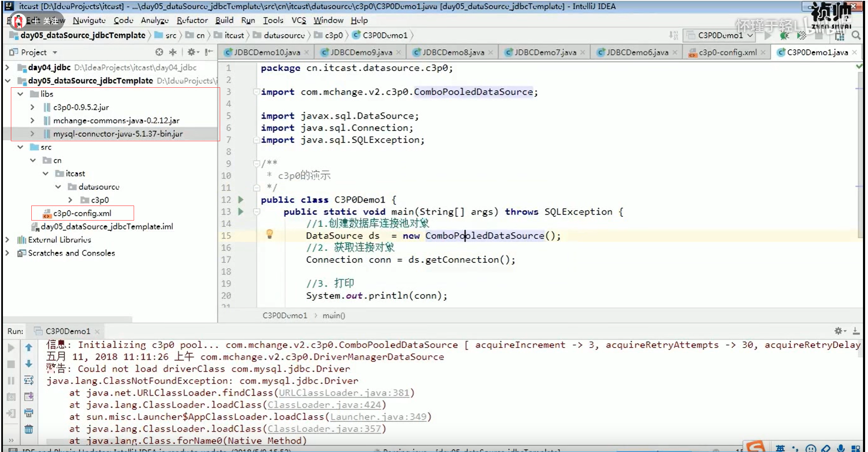This screenshot has width=868, height=452.
Task: Select c3p0-config.xml in the Project tree
Action: point(82,213)
